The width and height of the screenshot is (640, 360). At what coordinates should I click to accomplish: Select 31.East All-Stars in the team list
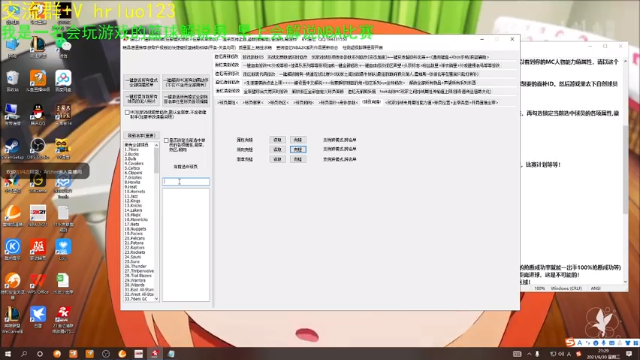[139, 290]
